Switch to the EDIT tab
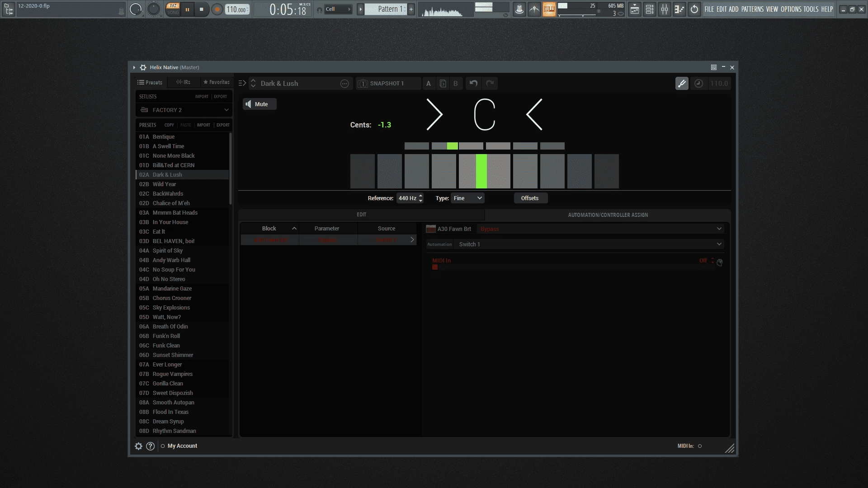Screen dimensions: 868x488 point(361,215)
